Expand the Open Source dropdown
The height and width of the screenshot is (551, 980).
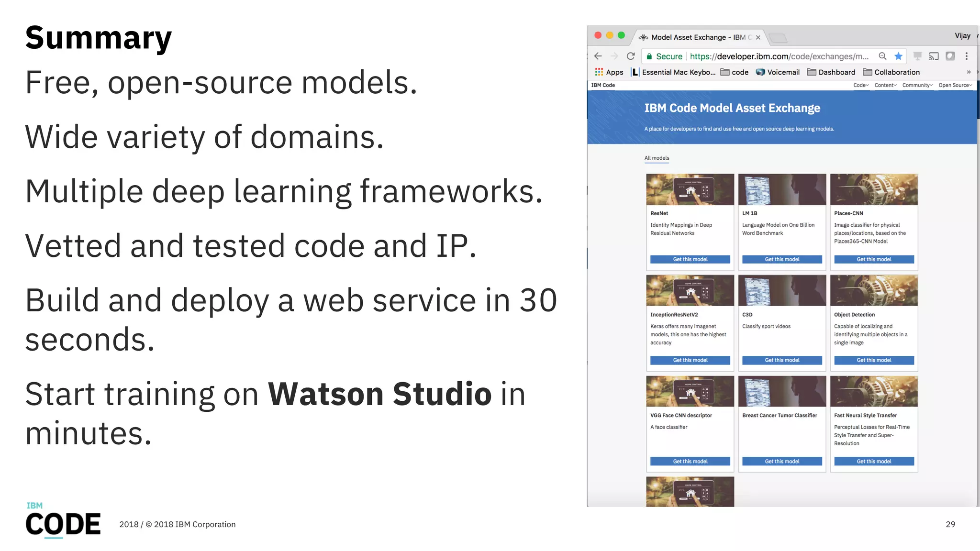click(x=955, y=85)
